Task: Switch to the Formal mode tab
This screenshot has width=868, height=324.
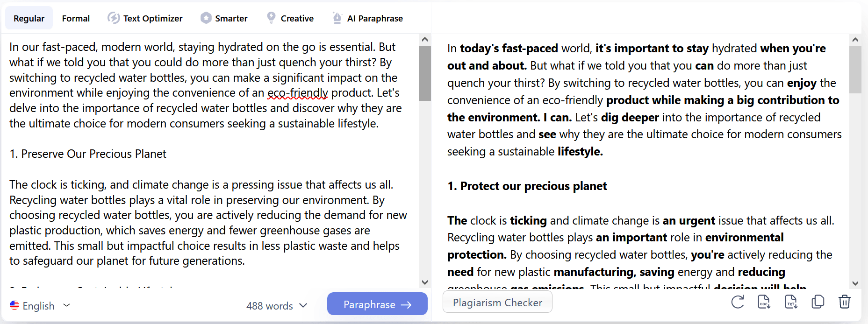Action: point(76,18)
